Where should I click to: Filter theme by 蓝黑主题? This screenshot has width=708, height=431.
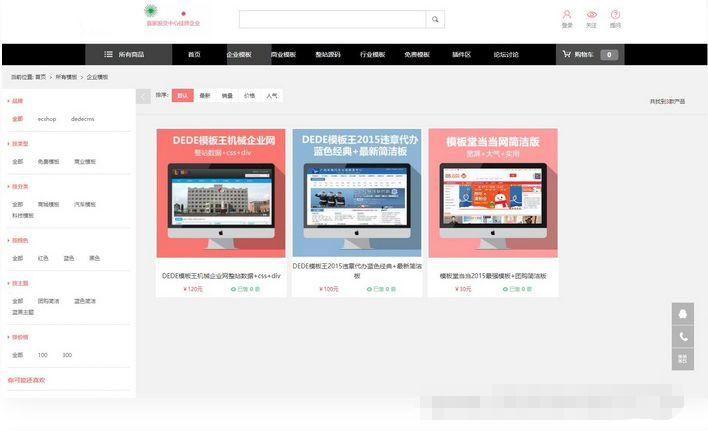click(x=23, y=312)
